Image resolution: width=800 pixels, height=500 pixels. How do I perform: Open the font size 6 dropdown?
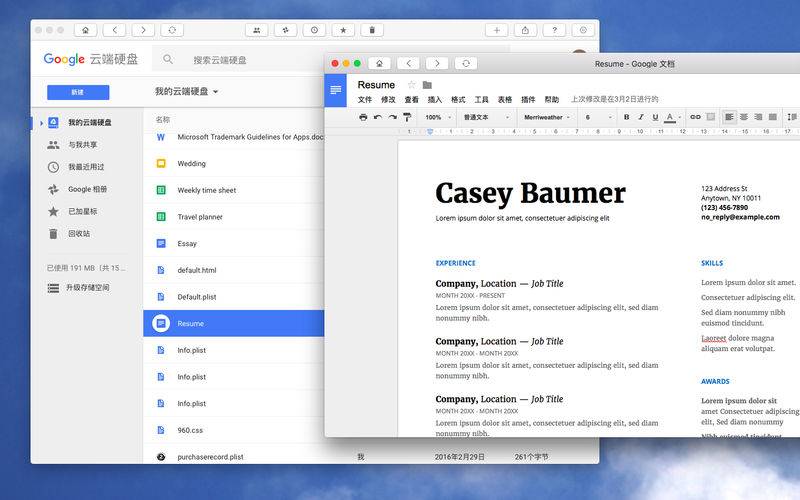point(598,117)
